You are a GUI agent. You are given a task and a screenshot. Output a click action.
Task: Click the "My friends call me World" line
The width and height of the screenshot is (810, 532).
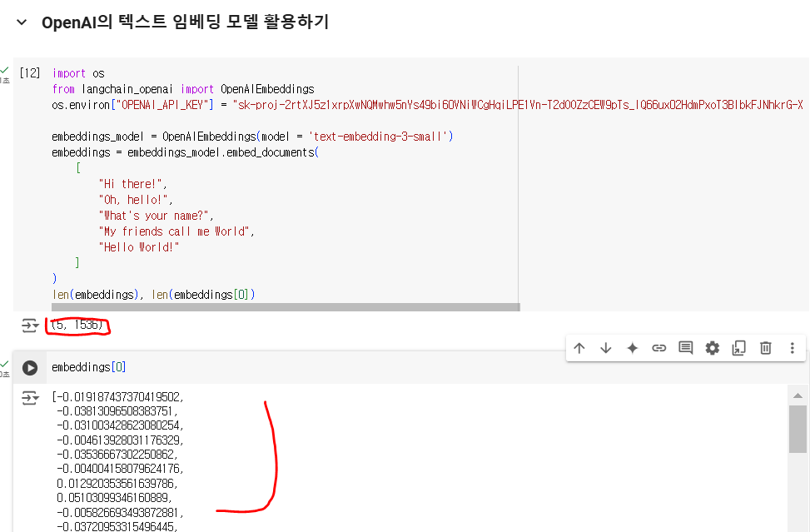click(176, 231)
